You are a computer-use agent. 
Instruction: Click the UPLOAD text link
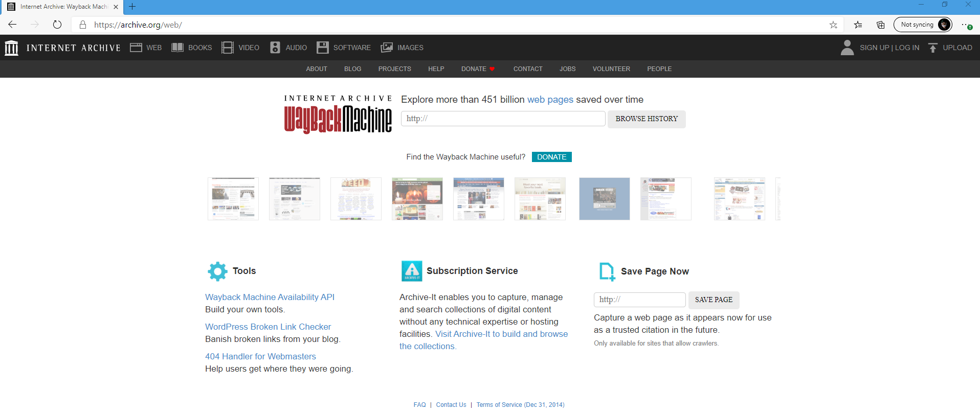point(957,48)
